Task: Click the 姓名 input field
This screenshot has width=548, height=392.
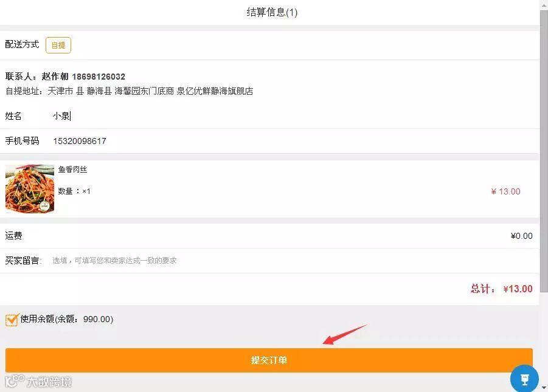Action: point(294,116)
